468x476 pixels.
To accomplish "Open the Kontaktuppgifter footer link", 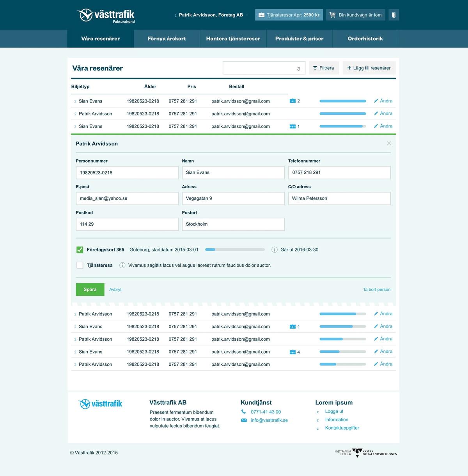I will click(x=342, y=428).
